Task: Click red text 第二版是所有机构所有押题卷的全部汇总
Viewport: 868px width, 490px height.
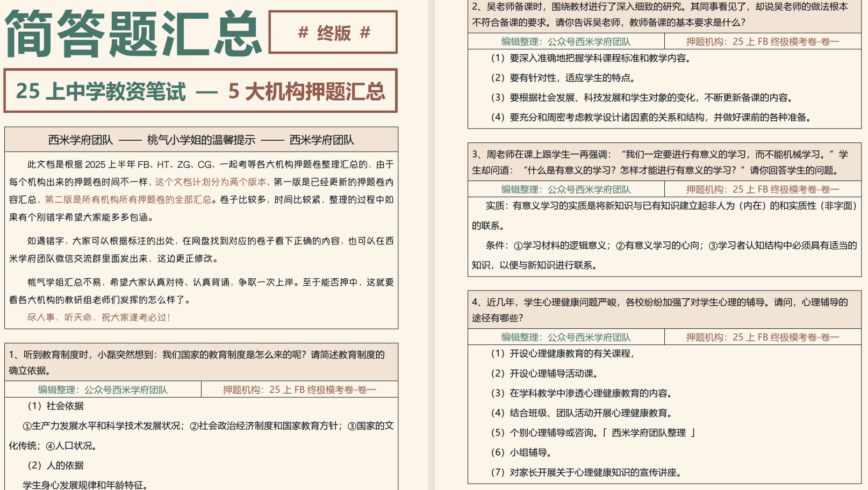Action: [x=128, y=199]
